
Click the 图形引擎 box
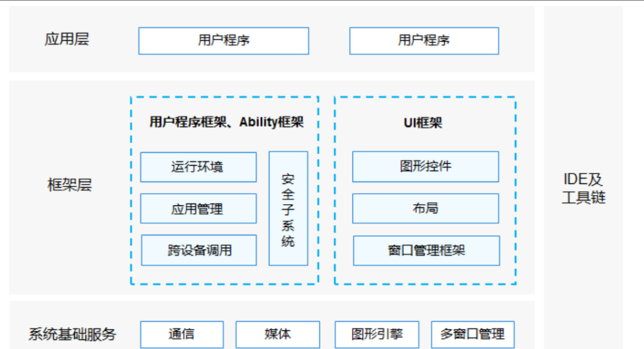coord(377,335)
